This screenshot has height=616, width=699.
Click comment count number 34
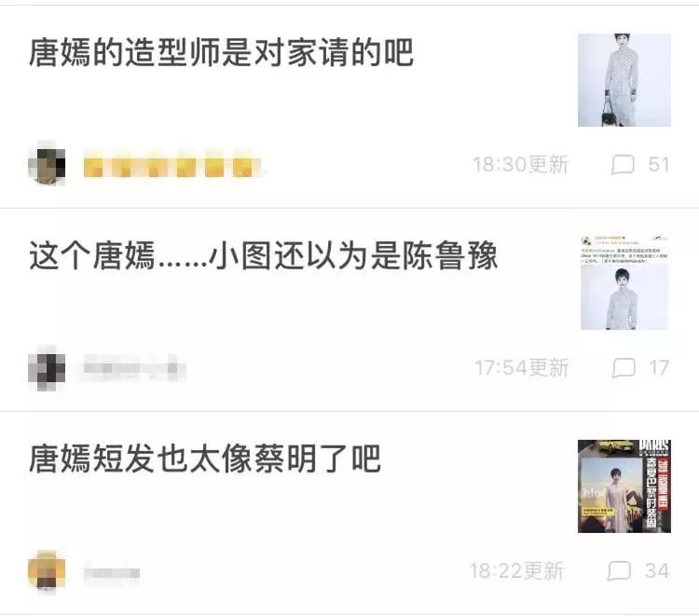click(657, 571)
